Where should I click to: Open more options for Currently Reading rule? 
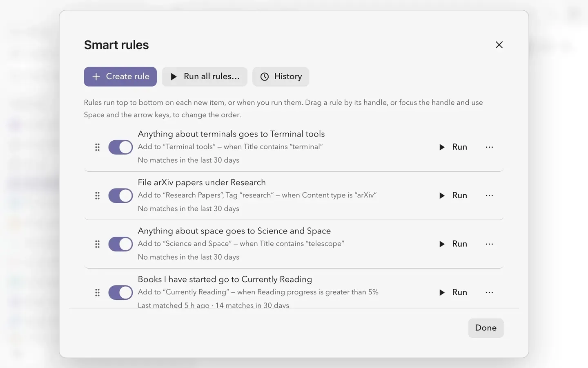pyautogui.click(x=489, y=293)
